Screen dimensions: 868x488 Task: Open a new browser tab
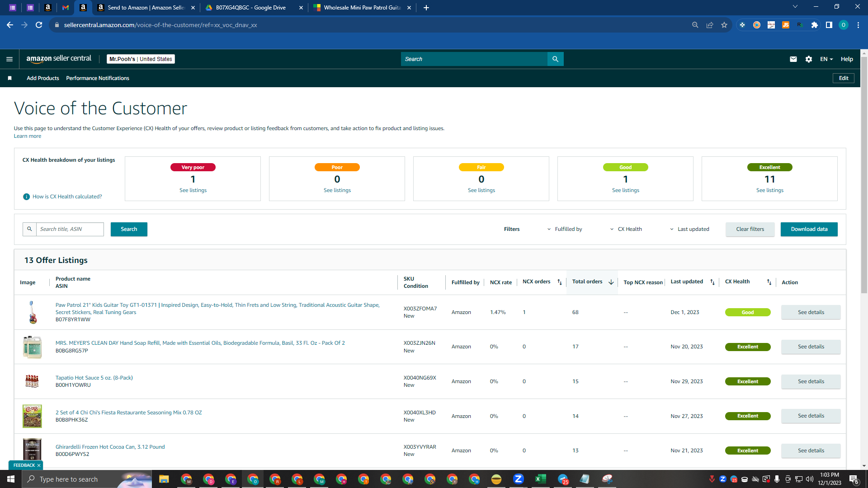426,8
